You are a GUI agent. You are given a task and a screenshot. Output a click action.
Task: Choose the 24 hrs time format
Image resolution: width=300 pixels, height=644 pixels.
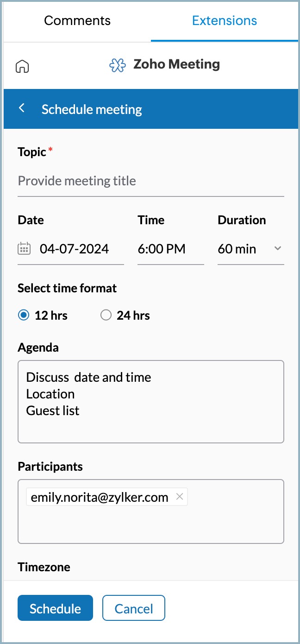point(106,316)
